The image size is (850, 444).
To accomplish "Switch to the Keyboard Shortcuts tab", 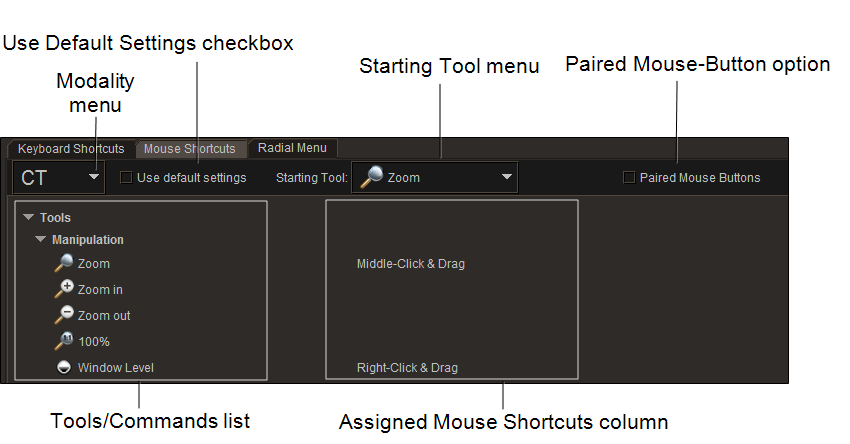I will (x=71, y=149).
